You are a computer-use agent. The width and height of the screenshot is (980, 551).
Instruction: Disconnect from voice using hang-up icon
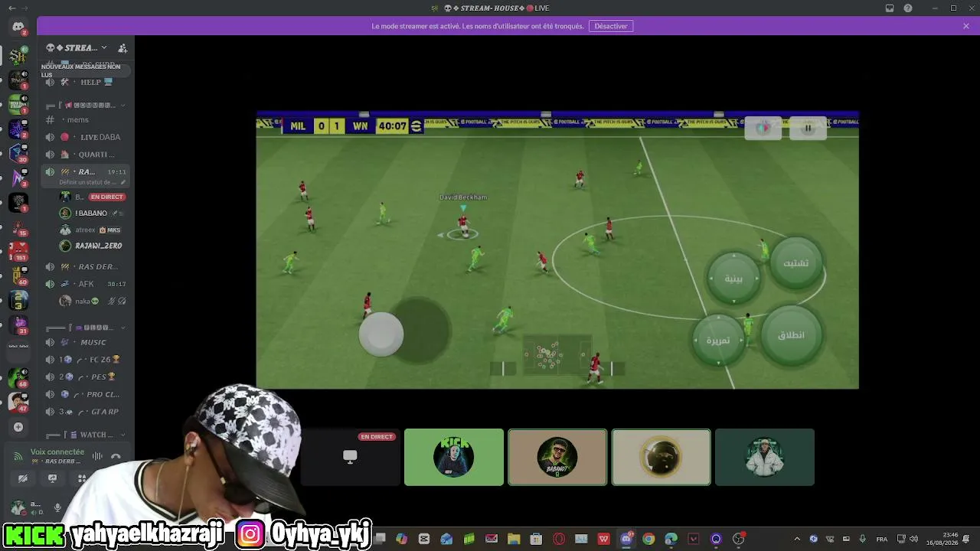(x=116, y=456)
